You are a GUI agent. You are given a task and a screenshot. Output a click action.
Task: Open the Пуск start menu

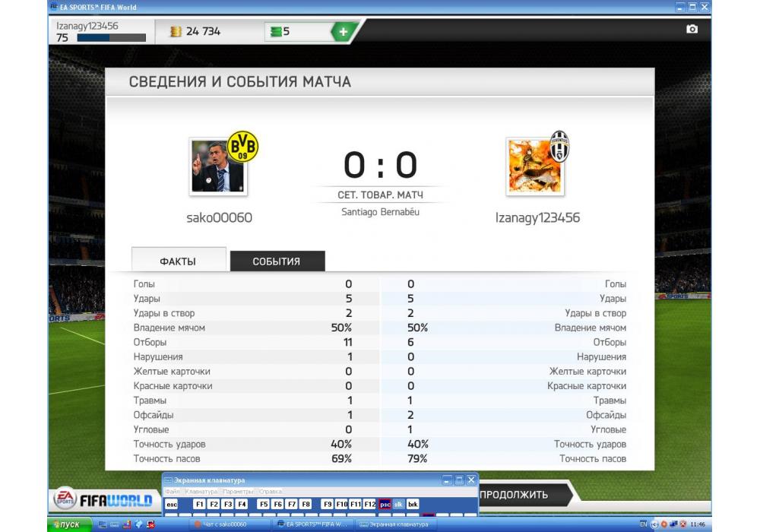pyautogui.click(x=69, y=524)
